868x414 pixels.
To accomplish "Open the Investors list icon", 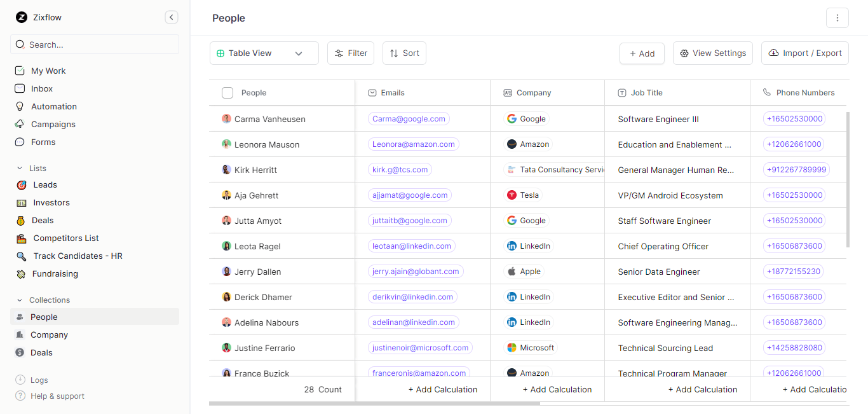I will coord(20,202).
